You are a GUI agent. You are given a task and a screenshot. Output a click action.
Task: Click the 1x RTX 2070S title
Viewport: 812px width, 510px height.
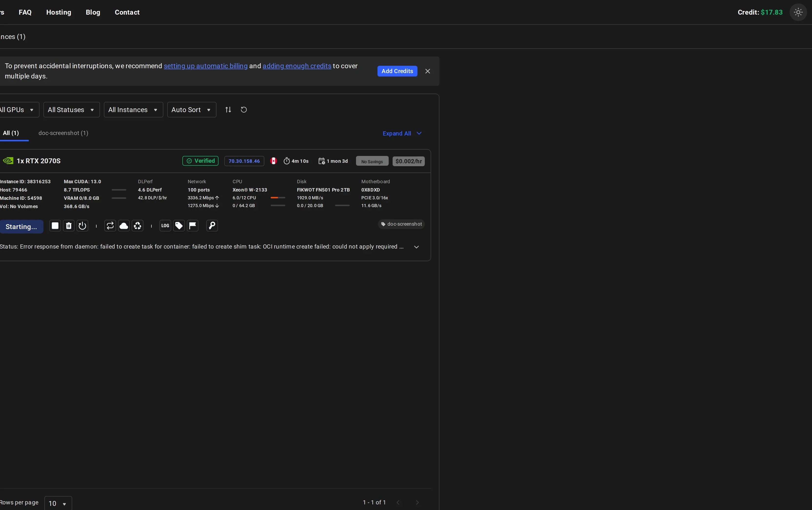39,161
